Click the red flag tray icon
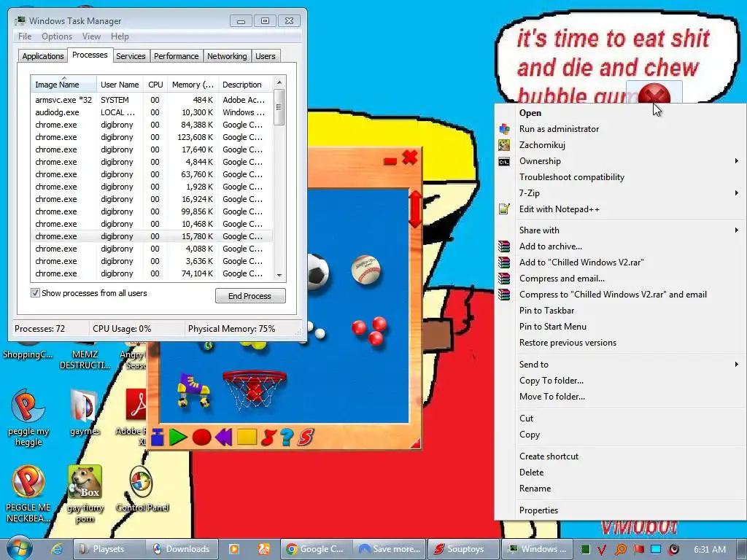Screen dimensions: 747x560 click(638, 549)
